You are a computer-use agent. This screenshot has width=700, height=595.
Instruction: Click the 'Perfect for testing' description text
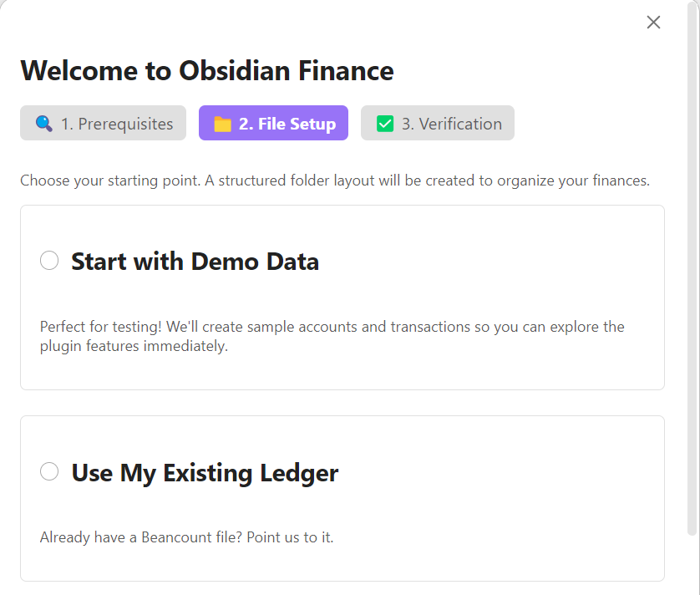[332, 336]
